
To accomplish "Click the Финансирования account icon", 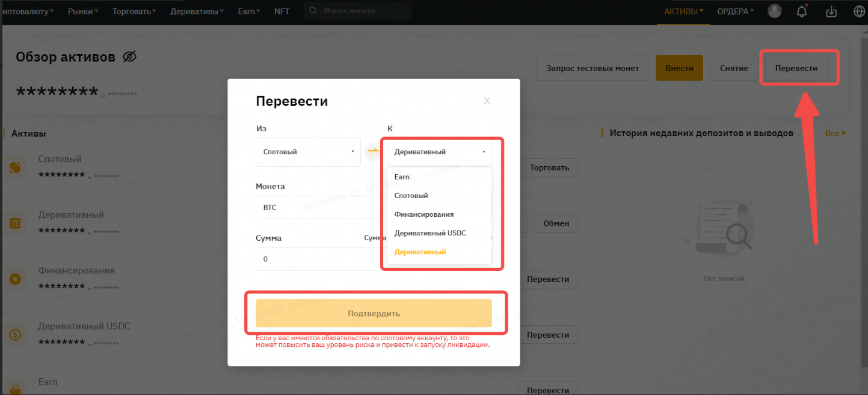I will tap(16, 279).
